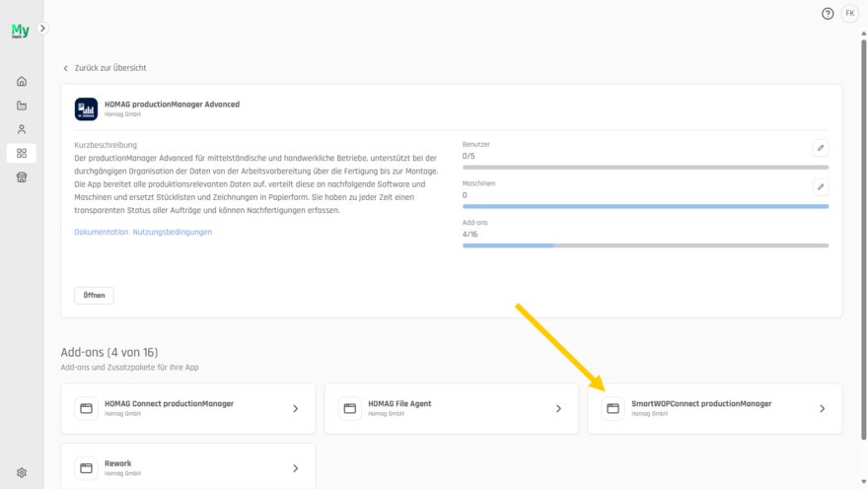Edit the Maschinen assignment with pencil icon

[821, 187]
